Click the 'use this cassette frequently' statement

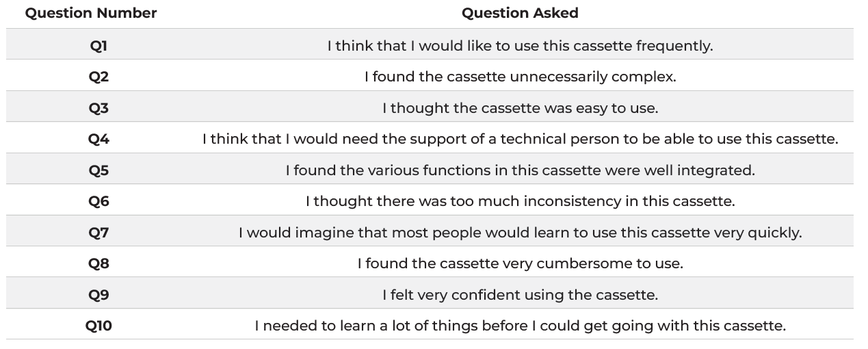point(520,46)
